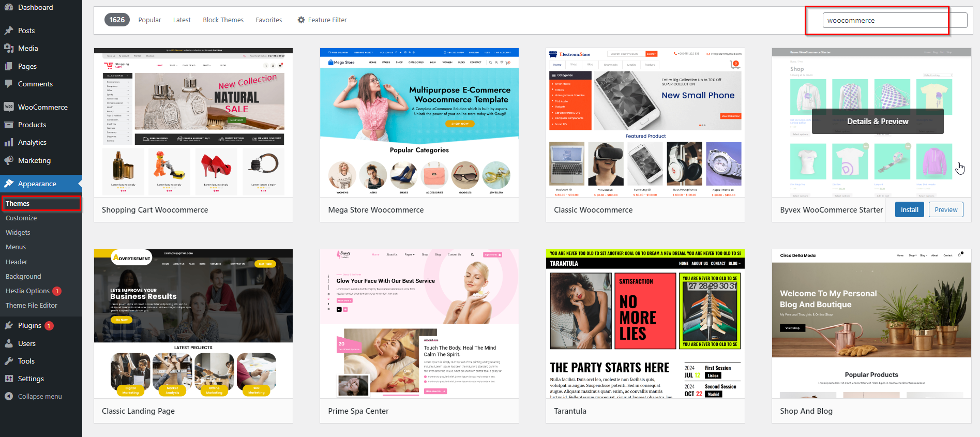980x437 pixels.
Task: Open Shopping Cart Woocommerce theme thumbnail
Action: pyautogui.click(x=193, y=123)
